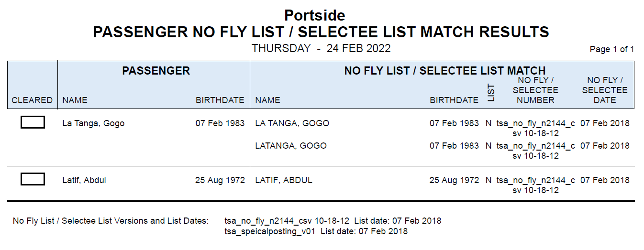Click the LATIF, ABDUL match entry
This screenshot has width=644, height=250.
tap(284, 180)
